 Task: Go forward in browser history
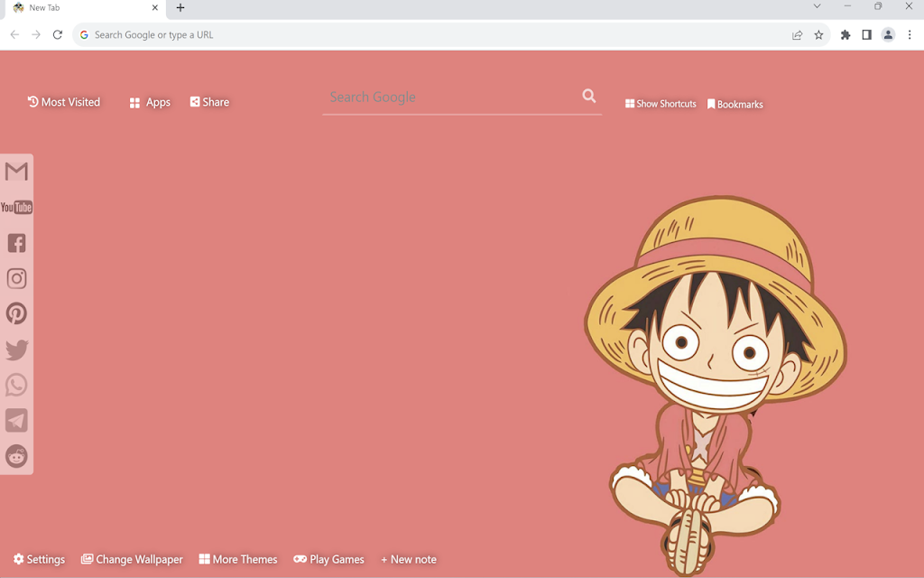36,35
